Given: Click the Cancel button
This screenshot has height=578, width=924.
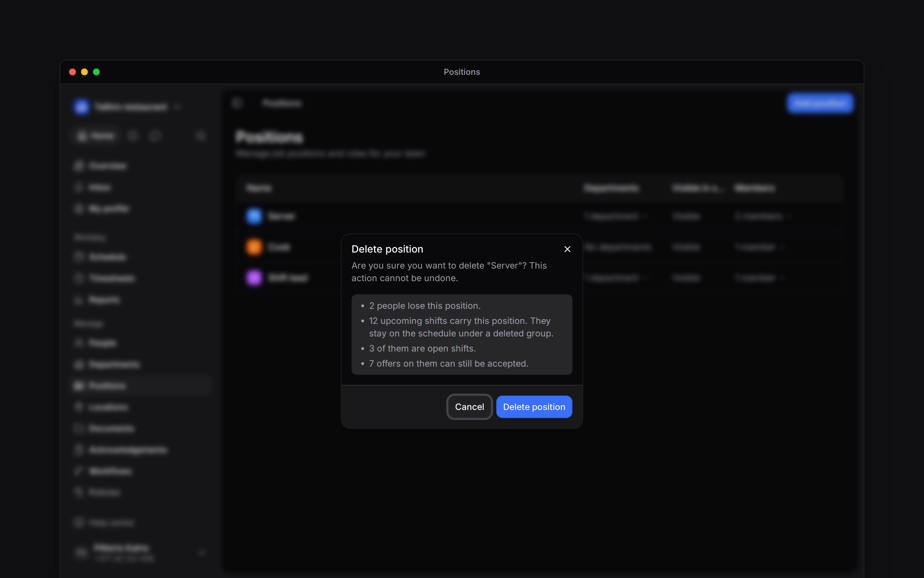Looking at the screenshot, I should click(x=469, y=407).
